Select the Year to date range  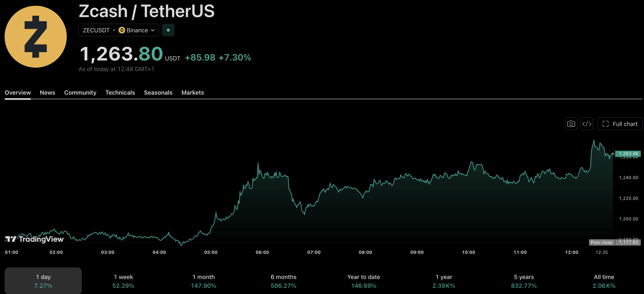coord(364,281)
